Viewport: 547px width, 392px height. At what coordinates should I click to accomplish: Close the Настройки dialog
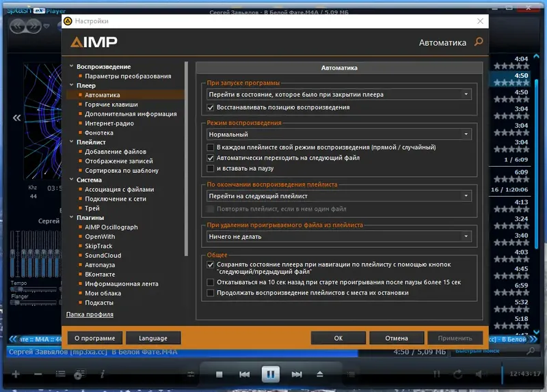tap(481, 21)
